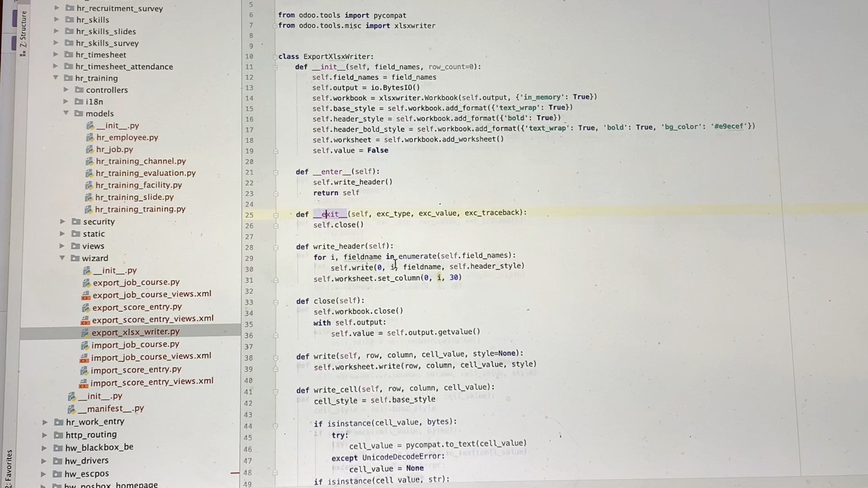Open hr_training_evaluation.py file

[146, 173]
